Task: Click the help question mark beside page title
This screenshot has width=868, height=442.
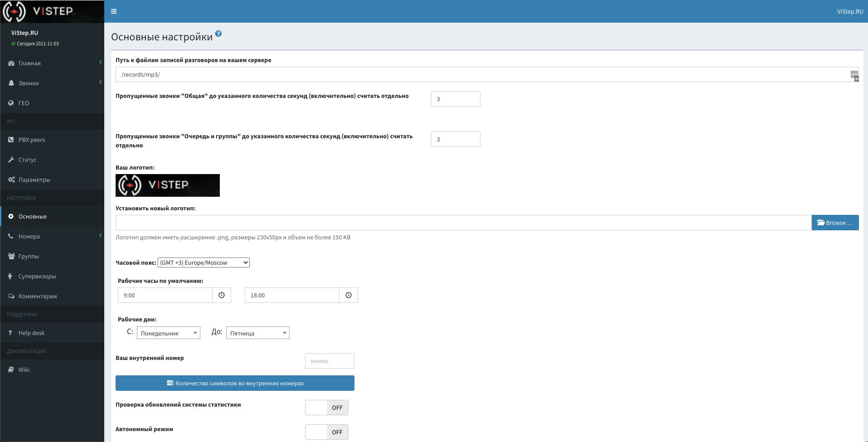Action: point(218,34)
